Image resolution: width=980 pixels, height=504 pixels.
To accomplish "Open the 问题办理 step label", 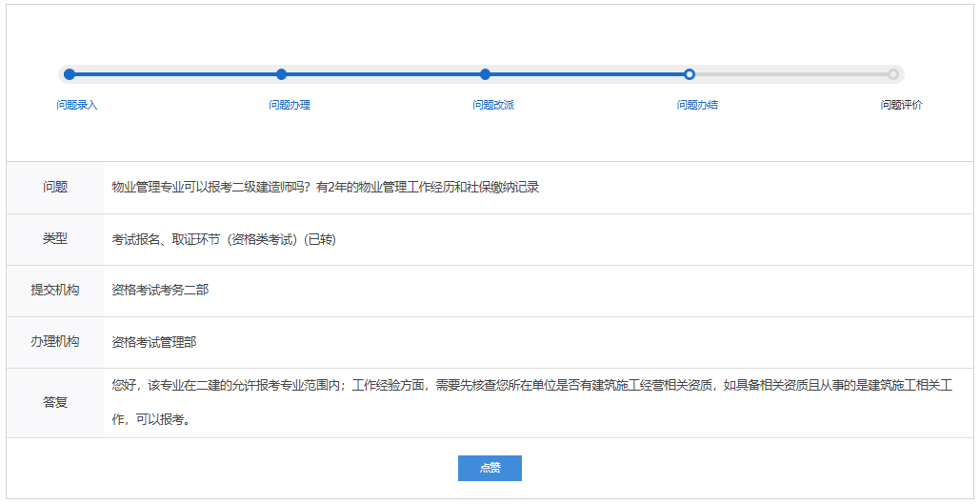I will 290,105.
